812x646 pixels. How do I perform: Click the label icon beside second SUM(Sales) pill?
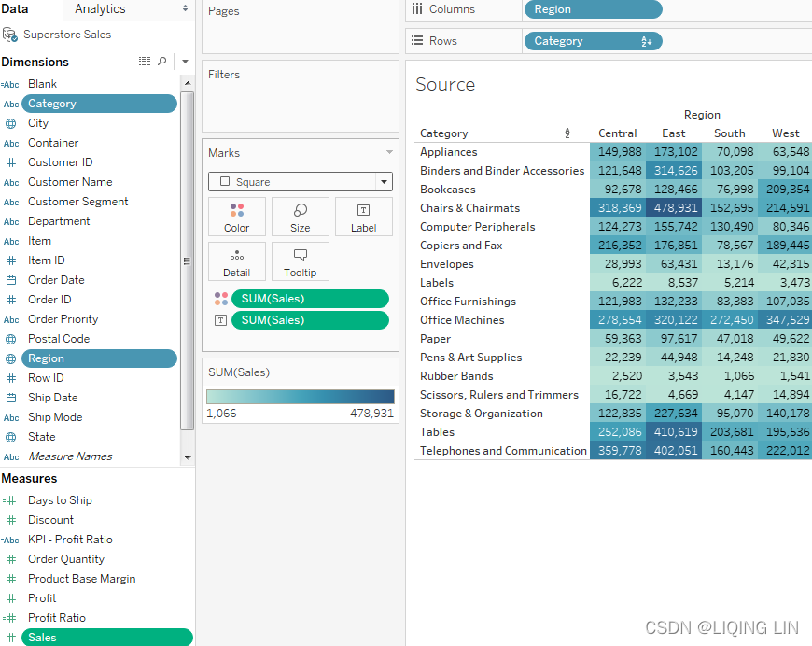pos(220,320)
